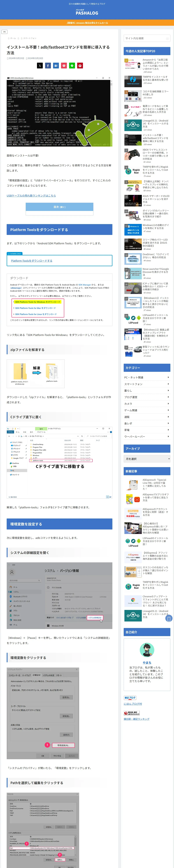174x868 pixels.
Task: Open 【AliExpress】アフィリエイト報酬の出金方法 article title
Action: pos(155,556)
